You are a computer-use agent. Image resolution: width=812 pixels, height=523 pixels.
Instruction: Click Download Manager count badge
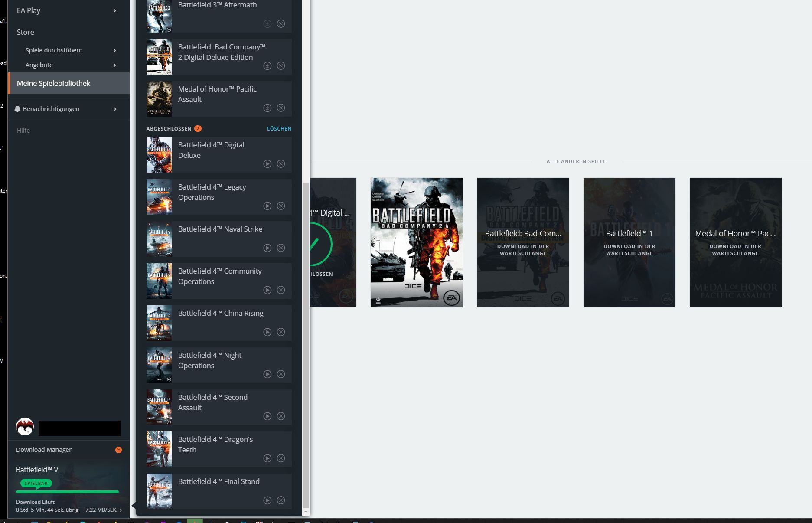(x=118, y=450)
